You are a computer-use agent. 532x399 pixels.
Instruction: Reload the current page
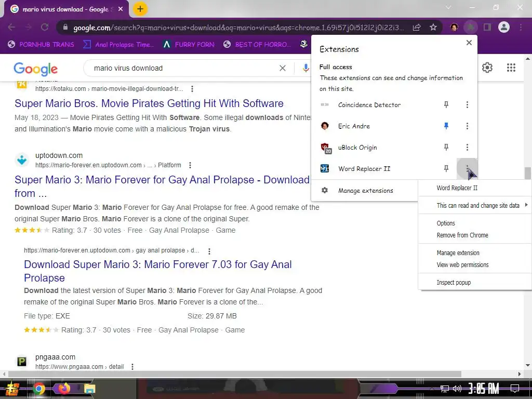coord(45,27)
